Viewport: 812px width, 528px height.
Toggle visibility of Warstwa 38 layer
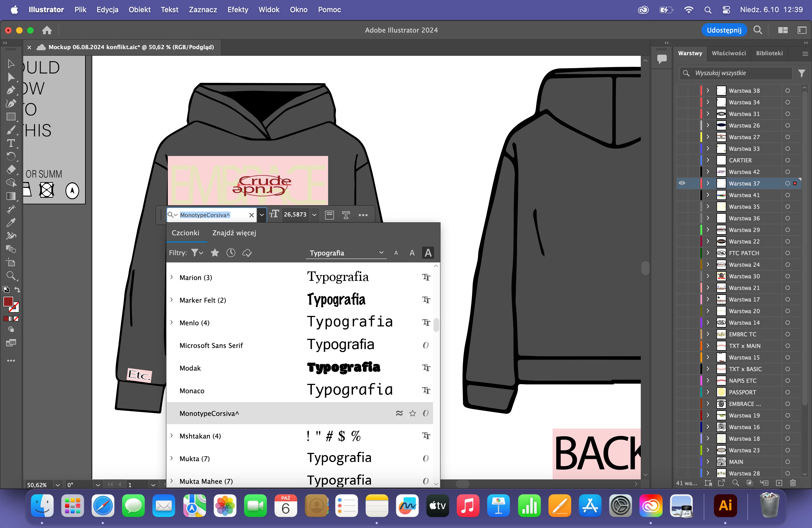pyautogui.click(x=682, y=91)
